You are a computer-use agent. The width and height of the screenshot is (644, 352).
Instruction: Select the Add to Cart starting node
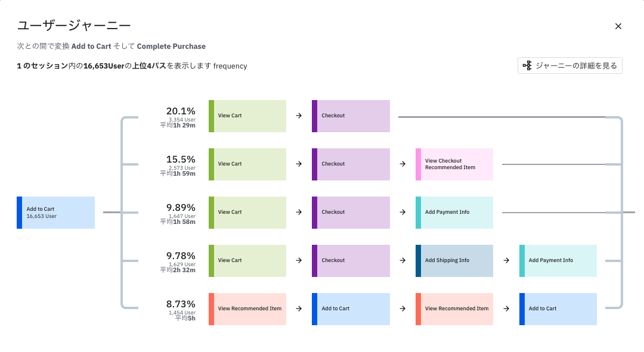pos(55,213)
